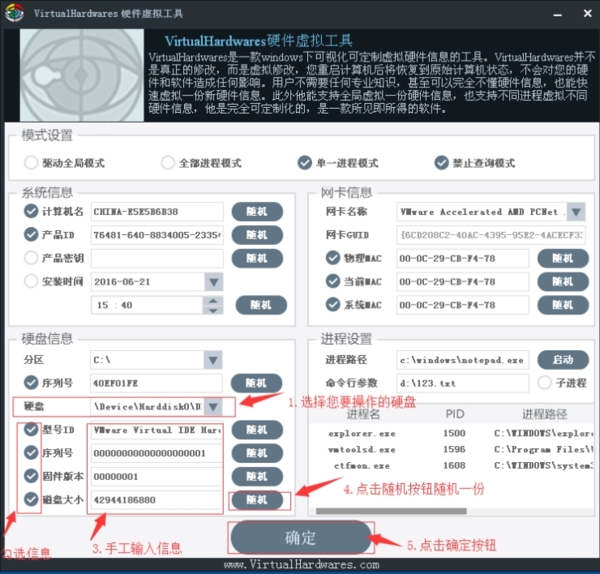Select the explorer.exe process row
600x574 pixels.
452,433
